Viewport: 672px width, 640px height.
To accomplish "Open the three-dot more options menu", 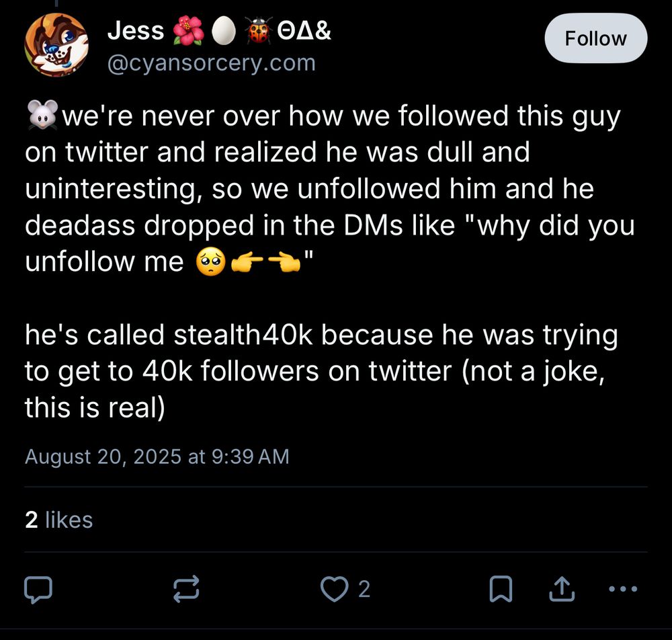I will click(x=622, y=590).
